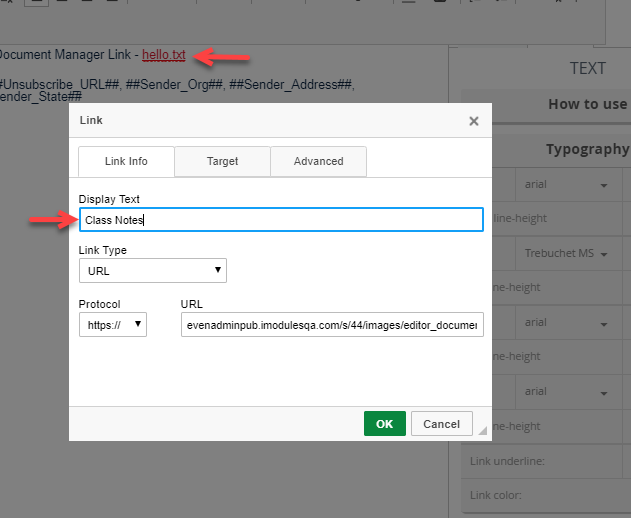Close the Link dialog with the X

click(x=473, y=121)
